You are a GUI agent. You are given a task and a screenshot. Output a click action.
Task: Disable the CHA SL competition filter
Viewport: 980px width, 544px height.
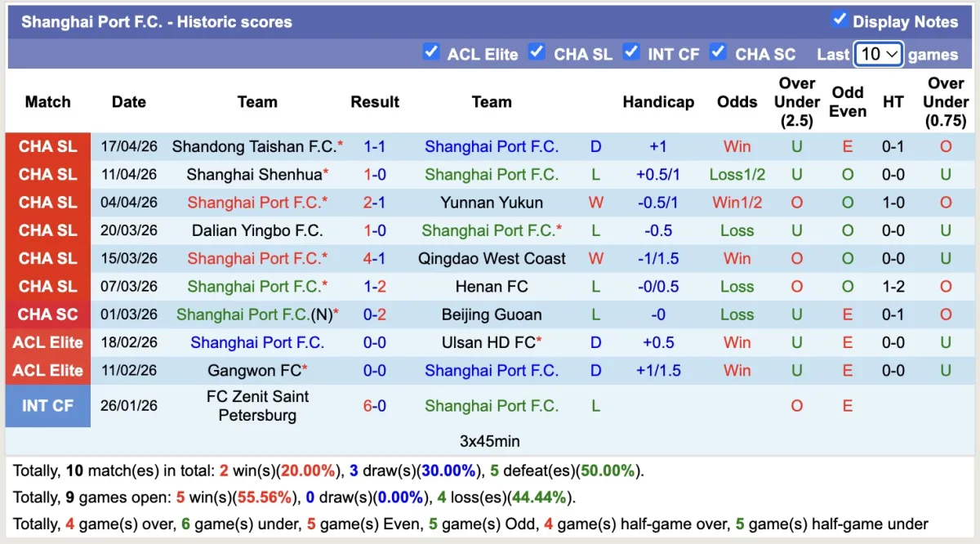click(x=537, y=52)
